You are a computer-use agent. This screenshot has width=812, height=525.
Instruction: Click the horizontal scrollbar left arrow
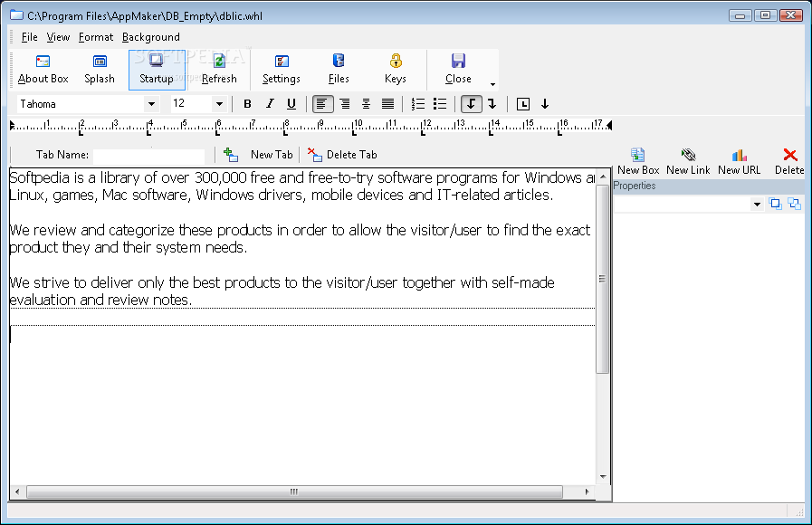[17, 492]
